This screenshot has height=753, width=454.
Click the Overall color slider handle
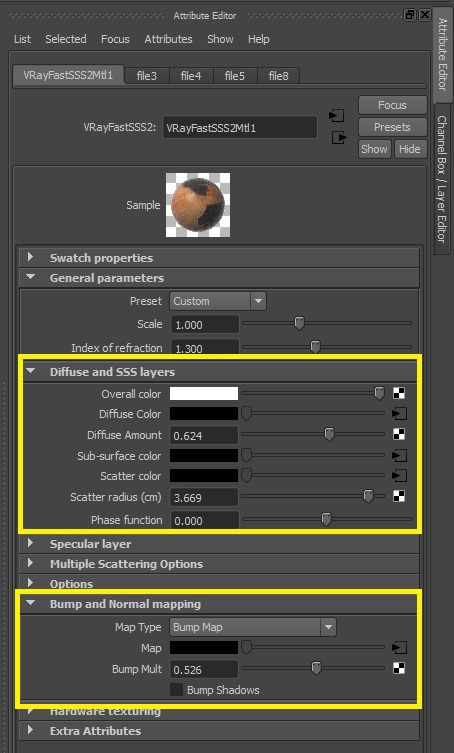(x=380, y=393)
